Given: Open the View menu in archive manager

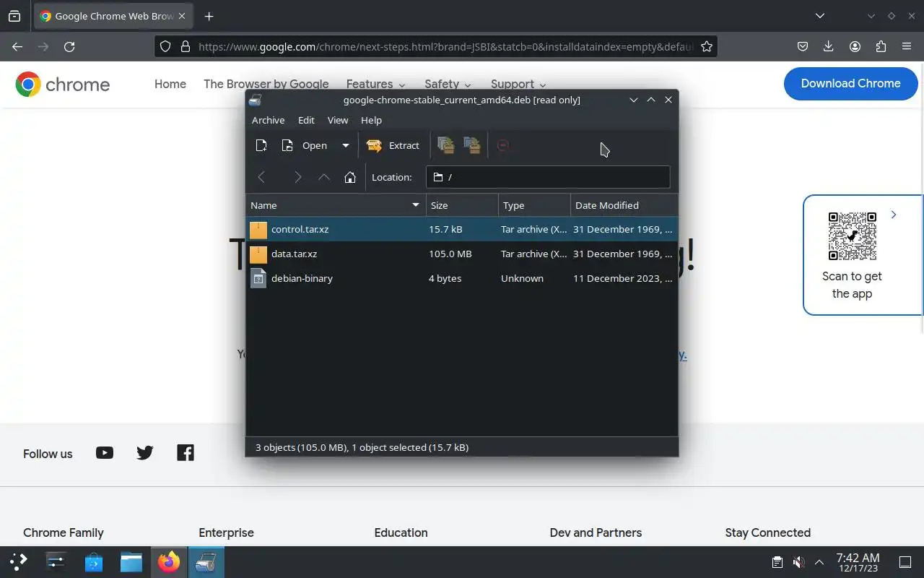Looking at the screenshot, I should pyautogui.click(x=338, y=120).
